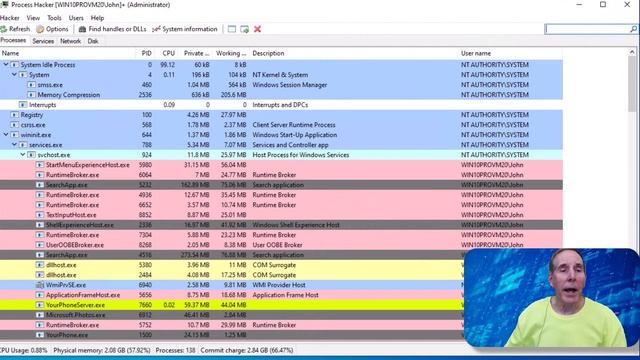This screenshot has width=640, height=360.
Task: Click the search magnifier icon
Action: tap(633, 29)
